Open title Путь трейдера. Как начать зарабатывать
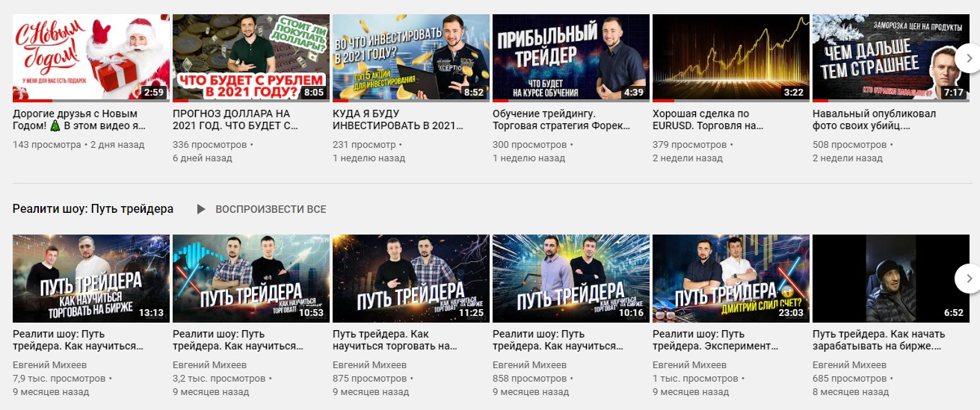The width and height of the screenshot is (980, 410). tap(879, 341)
